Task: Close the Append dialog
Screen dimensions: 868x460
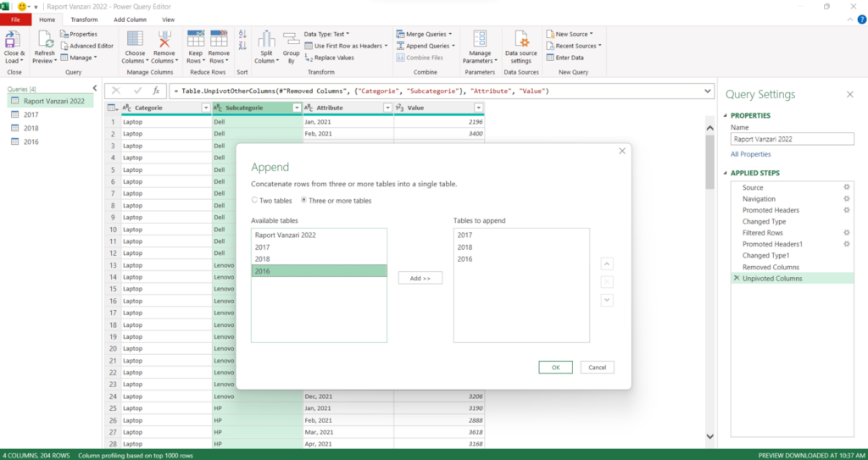Action: tap(621, 151)
